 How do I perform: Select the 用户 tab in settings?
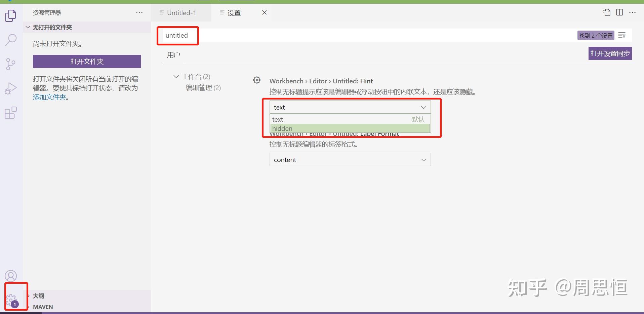coord(173,54)
